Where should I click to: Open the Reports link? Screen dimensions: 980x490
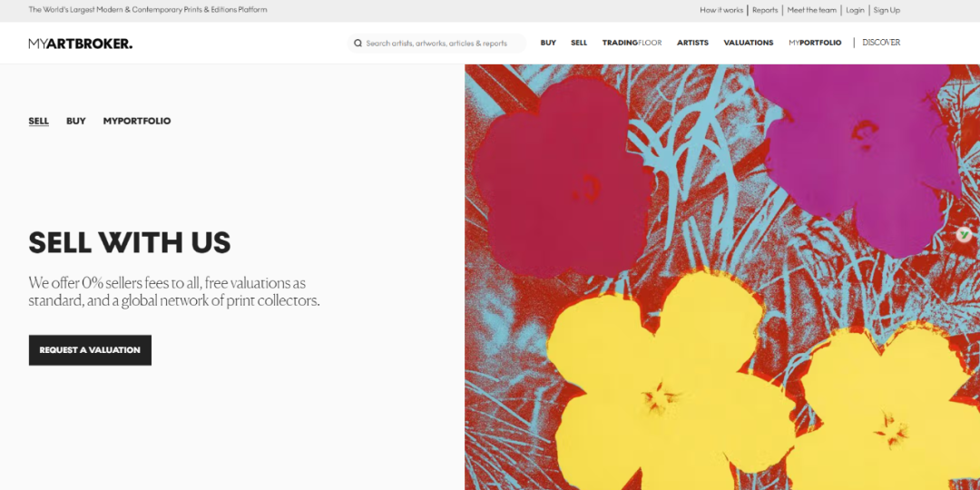pos(765,10)
